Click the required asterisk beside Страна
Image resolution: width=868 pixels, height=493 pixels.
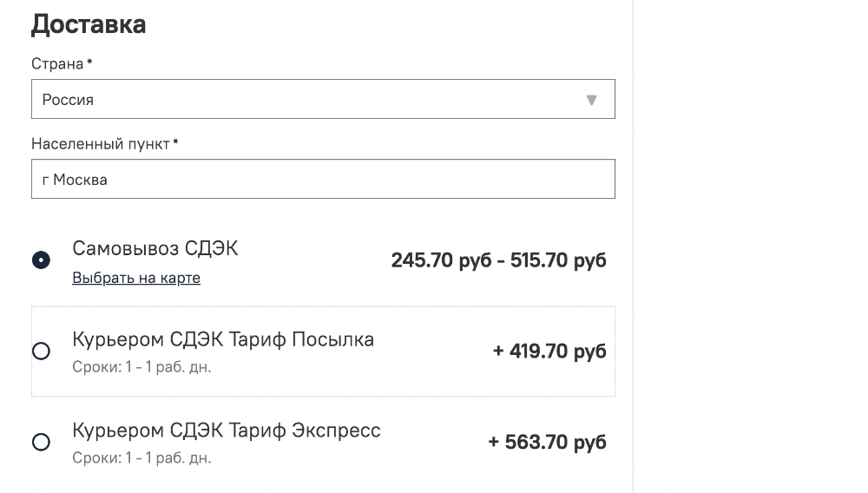(x=89, y=62)
